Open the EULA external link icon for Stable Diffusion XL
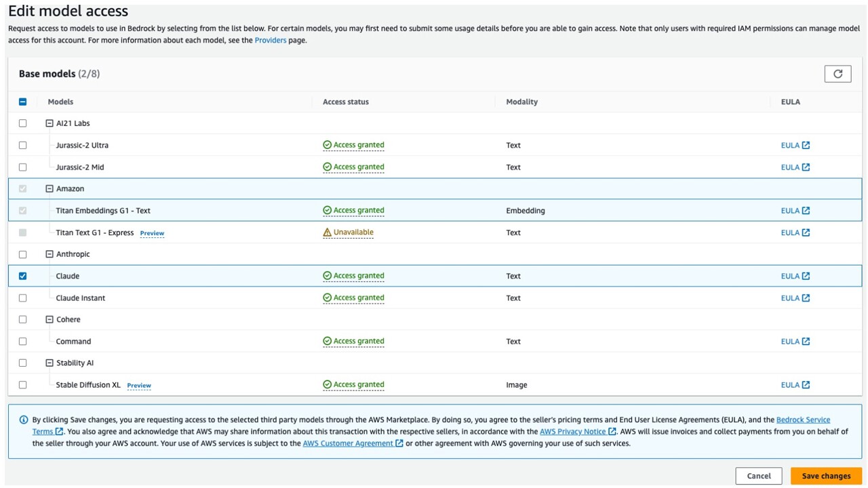Viewport: 868px width, 488px height. (x=806, y=385)
